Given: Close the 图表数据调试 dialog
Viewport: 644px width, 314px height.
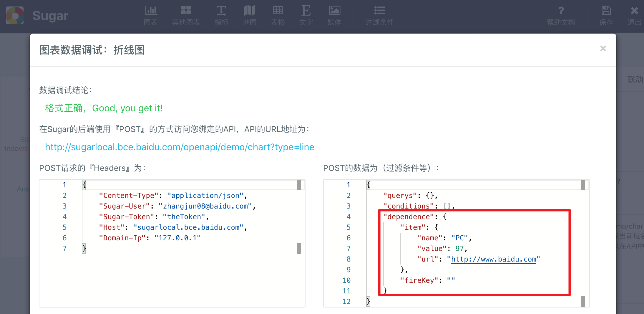Looking at the screenshot, I should pyautogui.click(x=603, y=48).
